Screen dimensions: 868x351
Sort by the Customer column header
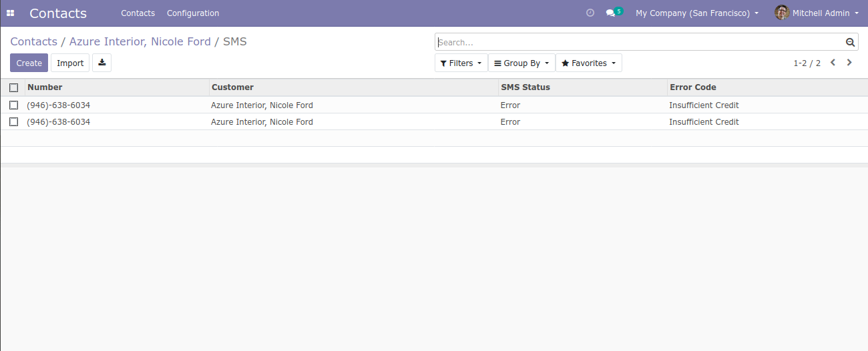(354, 87)
